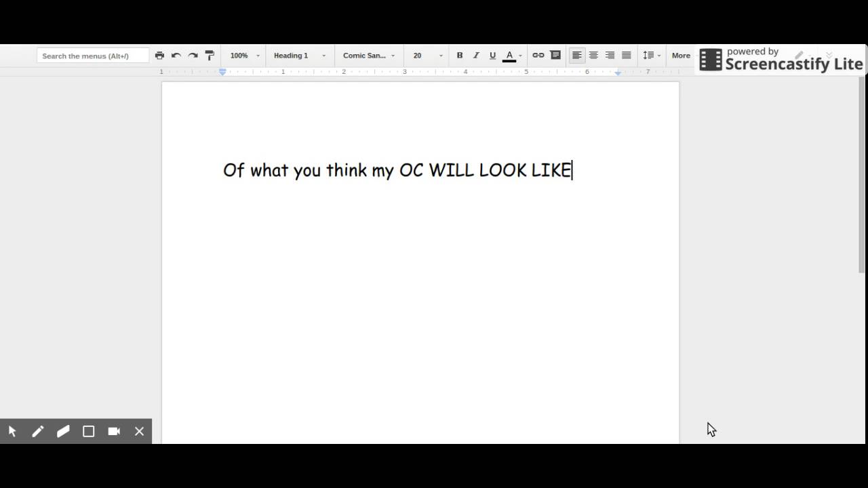
Task: Set right text alignment
Action: pos(610,56)
